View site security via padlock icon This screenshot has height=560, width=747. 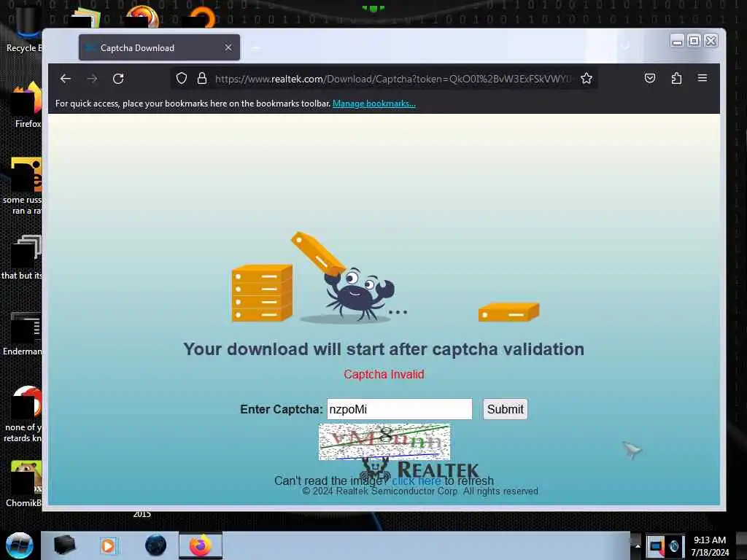[202, 78]
